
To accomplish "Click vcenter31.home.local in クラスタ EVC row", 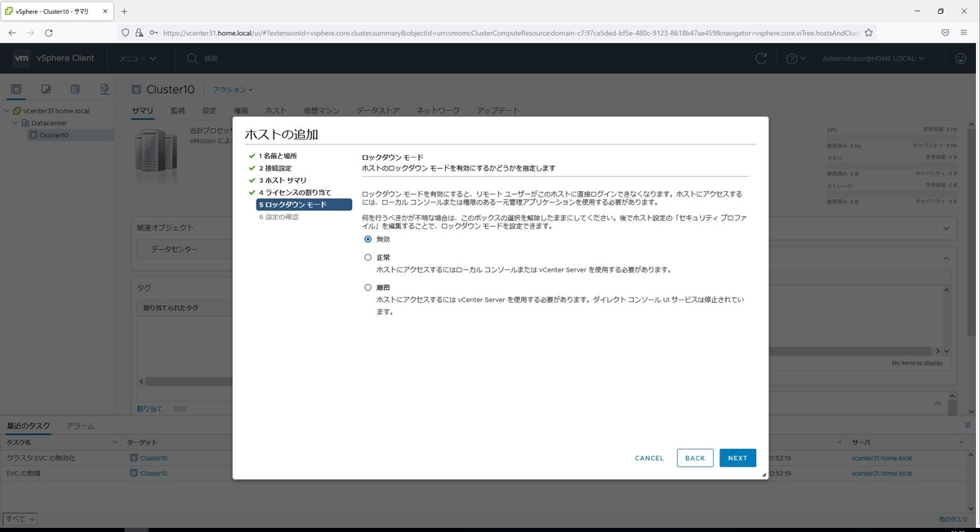I will [x=882, y=459].
